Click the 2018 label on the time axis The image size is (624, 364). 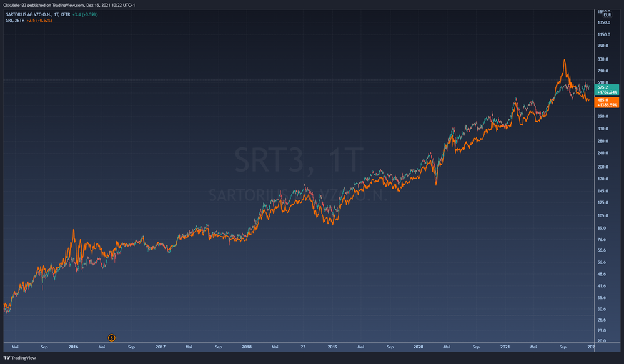246,347
